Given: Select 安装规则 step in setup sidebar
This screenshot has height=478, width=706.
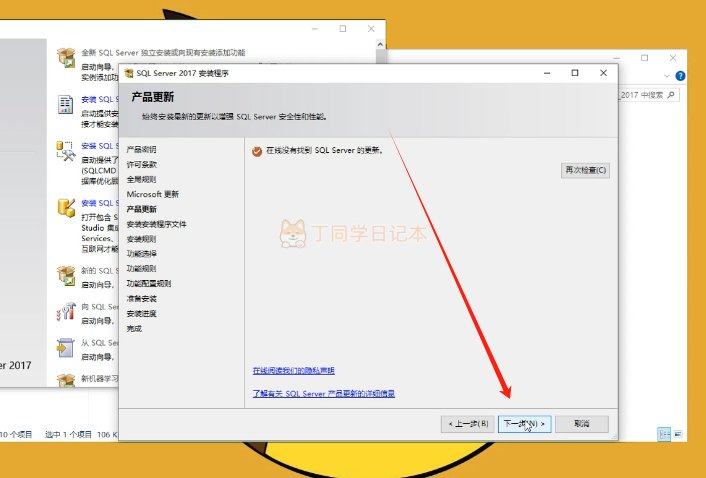Looking at the screenshot, I should click(141, 239).
